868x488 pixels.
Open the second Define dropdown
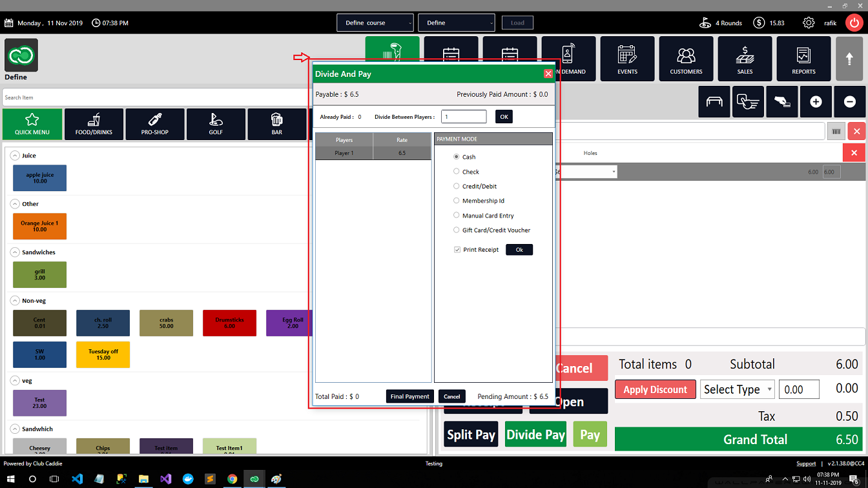click(x=457, y=23)
